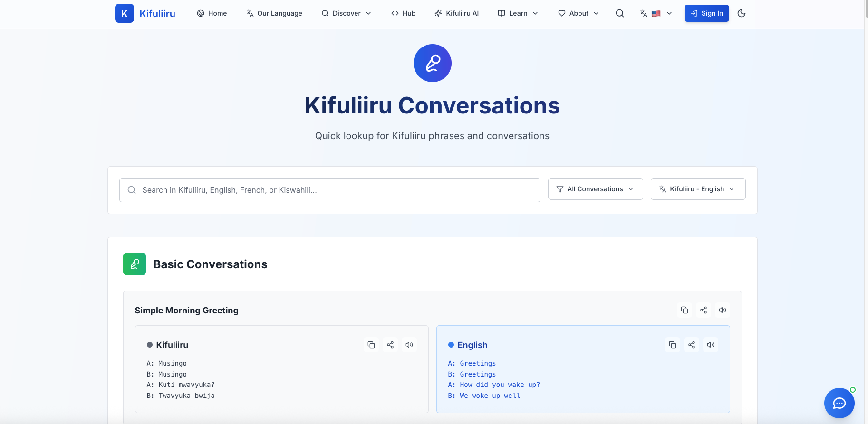Open Kifuliiru AI nav item
The image size is (868, 424).
[x=457, y=13]
